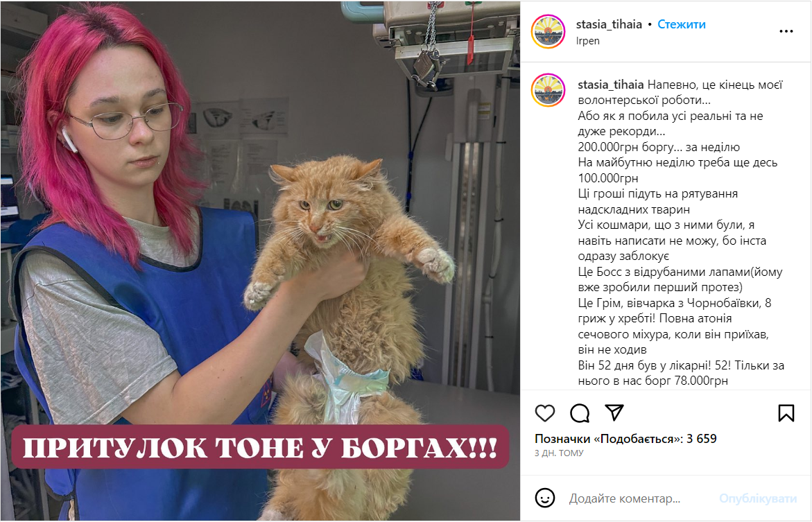This screenshot has width=812, height=522.
Task: View who liked via Позначки «Подобається» count
Action: pos(625,439)
